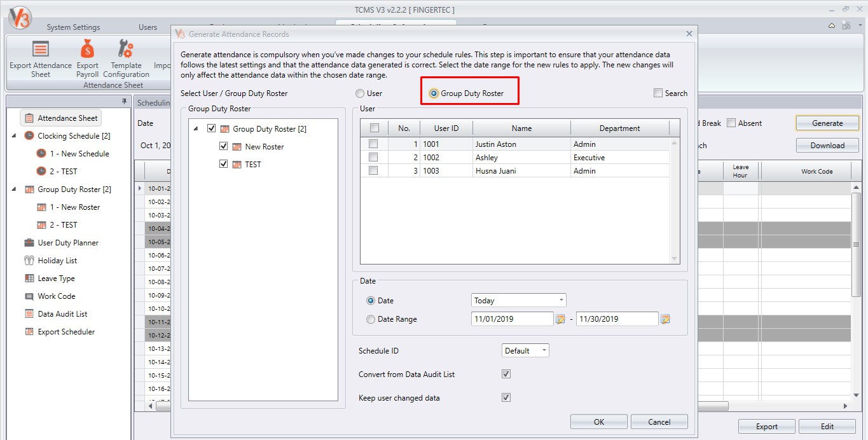This screenshot has height=440, width=868.
Task: Check the row for Ashley
Action: tap(373, 157)
